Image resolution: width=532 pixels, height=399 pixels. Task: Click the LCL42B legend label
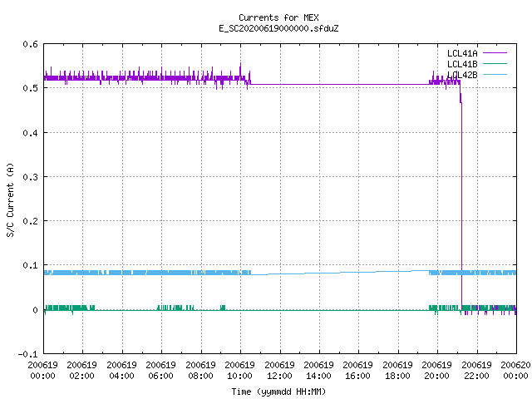click(462, 75)
